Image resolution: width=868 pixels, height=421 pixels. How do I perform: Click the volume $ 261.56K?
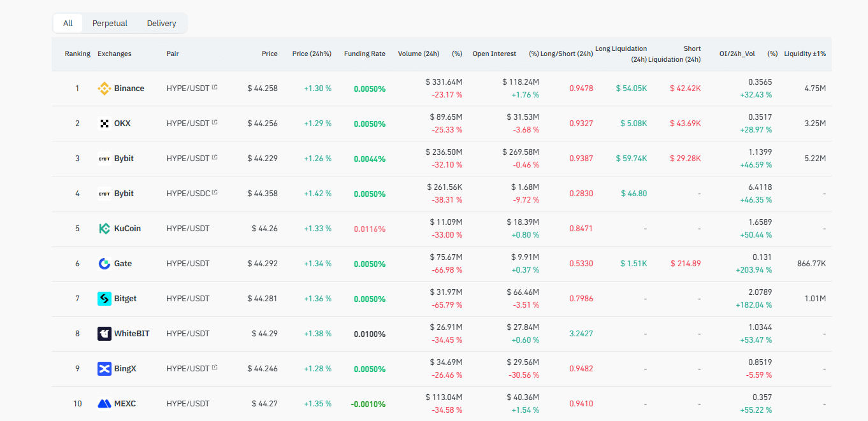click(x=445, y=187)
